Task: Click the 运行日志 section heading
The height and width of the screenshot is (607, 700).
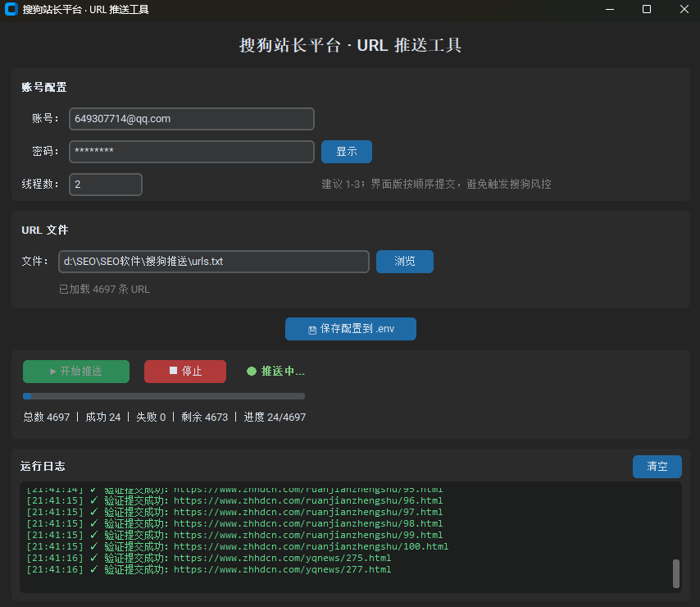Action: point(43,466)
